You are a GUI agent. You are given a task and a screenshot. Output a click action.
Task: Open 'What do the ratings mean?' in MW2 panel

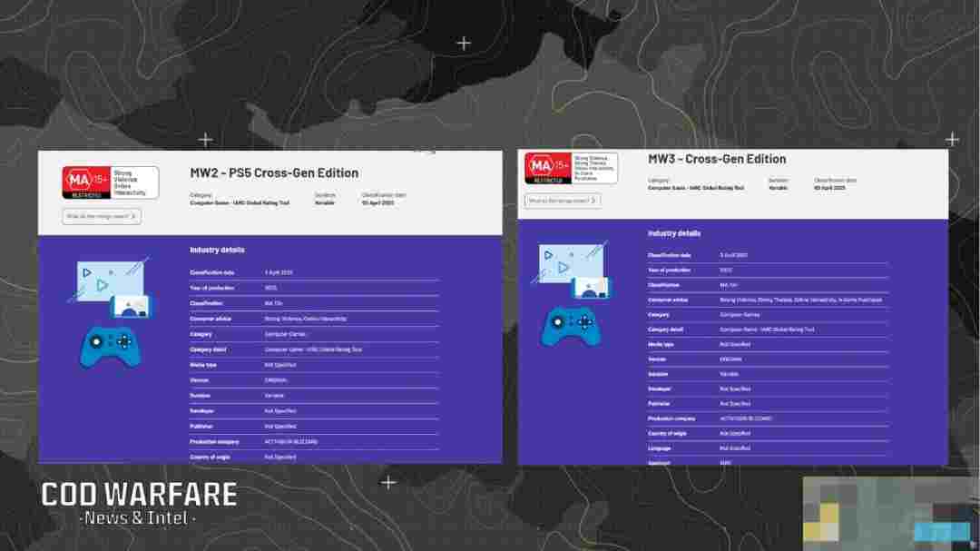pyautogui.click(x=102, y=216)
